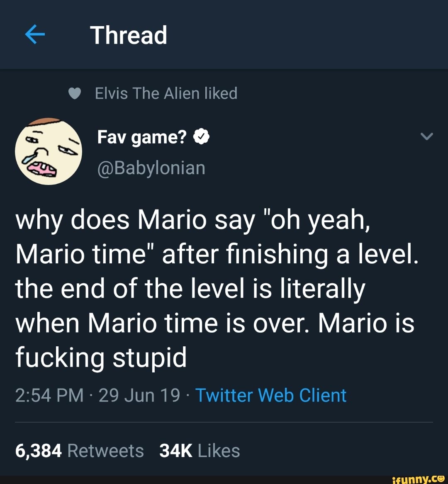Click the verified badge next to Fav game?
Screen dimensions: 448x484
(x=201, y=136)
